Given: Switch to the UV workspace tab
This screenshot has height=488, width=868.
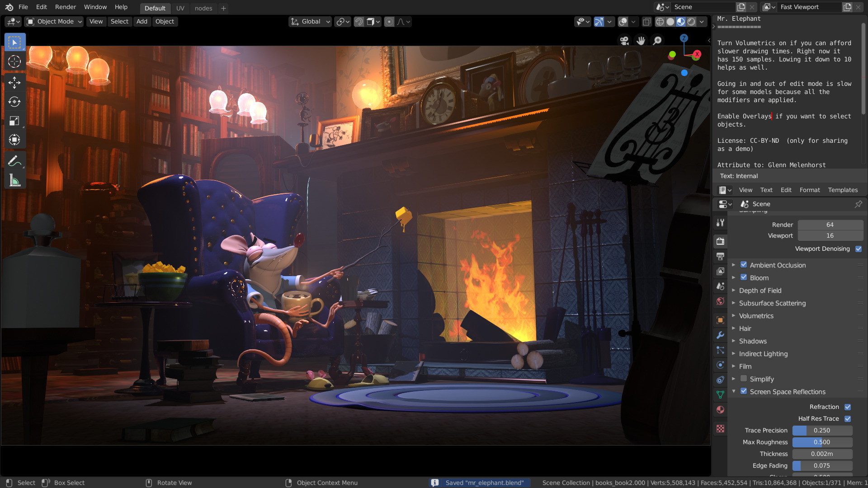Looking at the screenshot, I should tap(180, 8).
